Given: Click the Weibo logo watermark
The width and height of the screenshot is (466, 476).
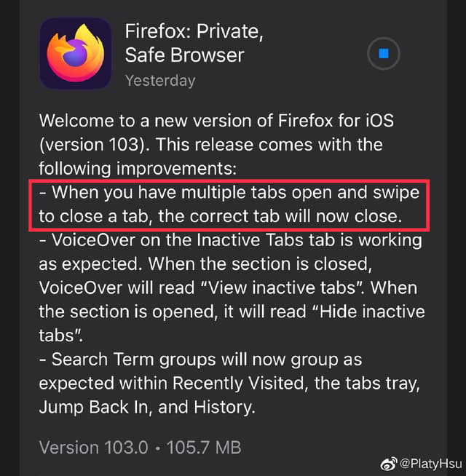Looking at the screenshot, I should tap(389, 464).
